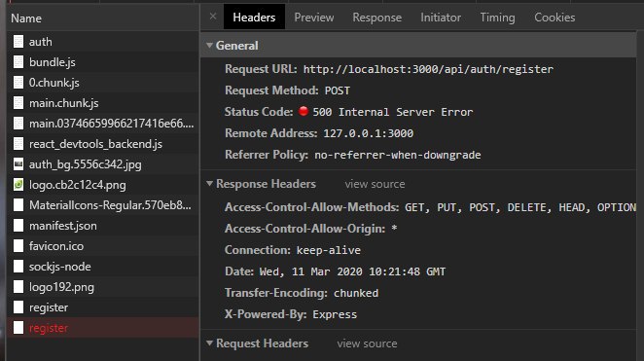This screenshot has width=644, height=361.
Task: Select logo.cb2c12c4.png request
Action: pos(103,185)
